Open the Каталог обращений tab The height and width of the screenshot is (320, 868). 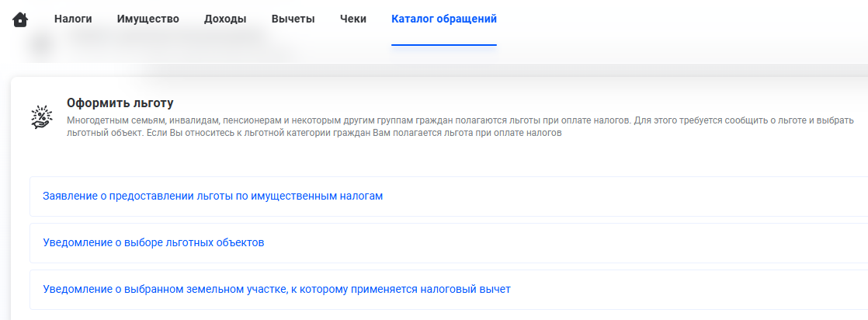click(444, 19)
